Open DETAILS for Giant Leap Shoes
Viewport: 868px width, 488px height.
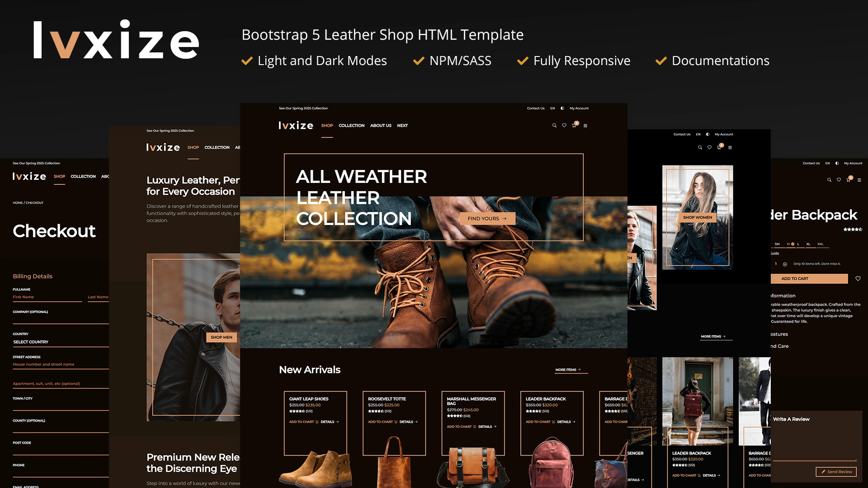pos(330,422)
